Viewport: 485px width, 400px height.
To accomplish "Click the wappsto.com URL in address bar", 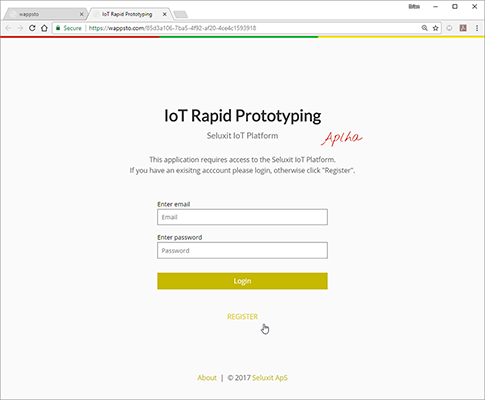I will coord(172,28).
